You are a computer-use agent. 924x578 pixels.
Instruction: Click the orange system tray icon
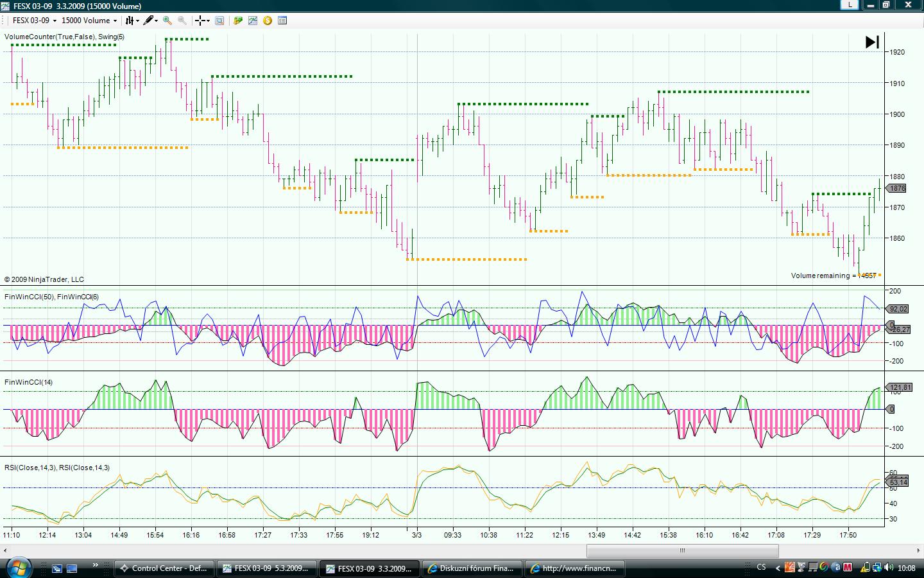pyautogui.click(x=790, y=567)
